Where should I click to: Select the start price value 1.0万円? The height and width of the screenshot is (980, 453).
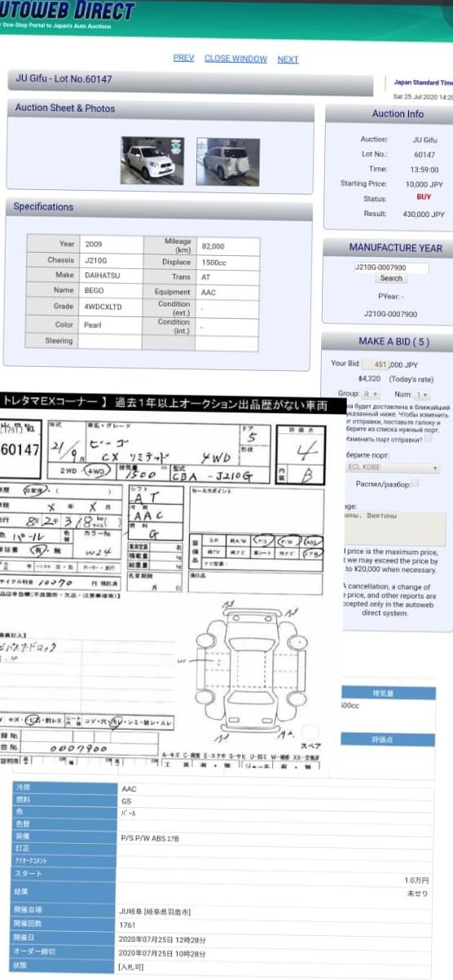coord(416,881)
